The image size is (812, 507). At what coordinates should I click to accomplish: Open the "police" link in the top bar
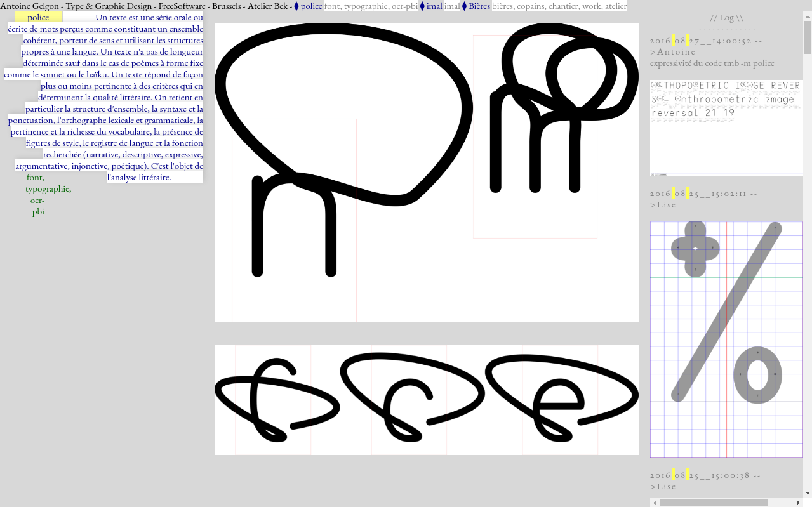tap(311, 6)
